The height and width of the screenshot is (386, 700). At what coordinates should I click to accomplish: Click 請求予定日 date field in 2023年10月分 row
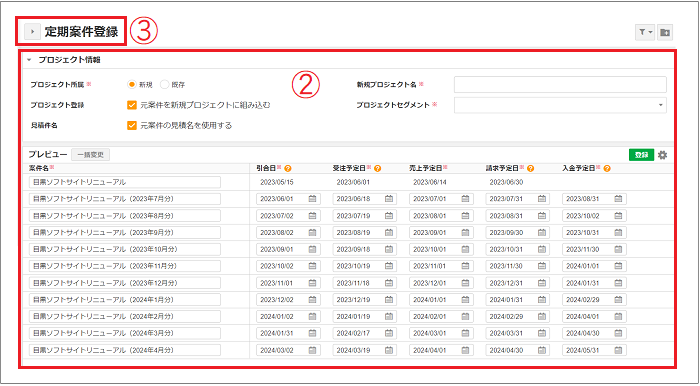point(518,249)
